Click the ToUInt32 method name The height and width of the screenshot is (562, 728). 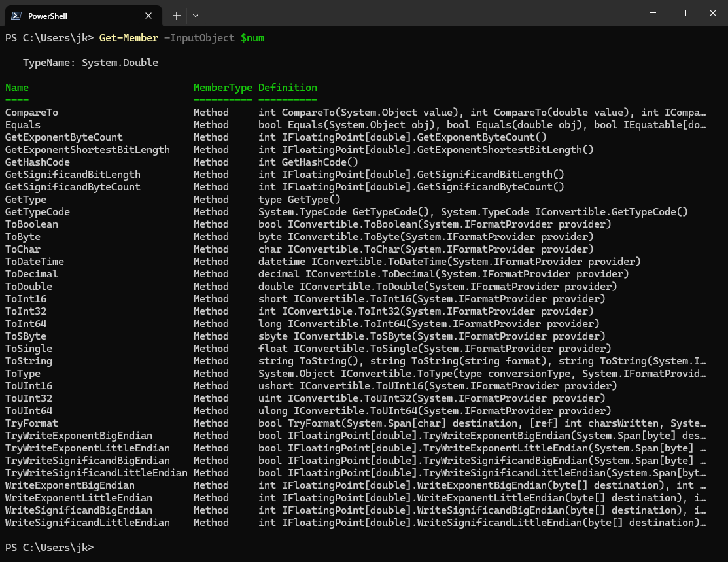pos(29,398)
